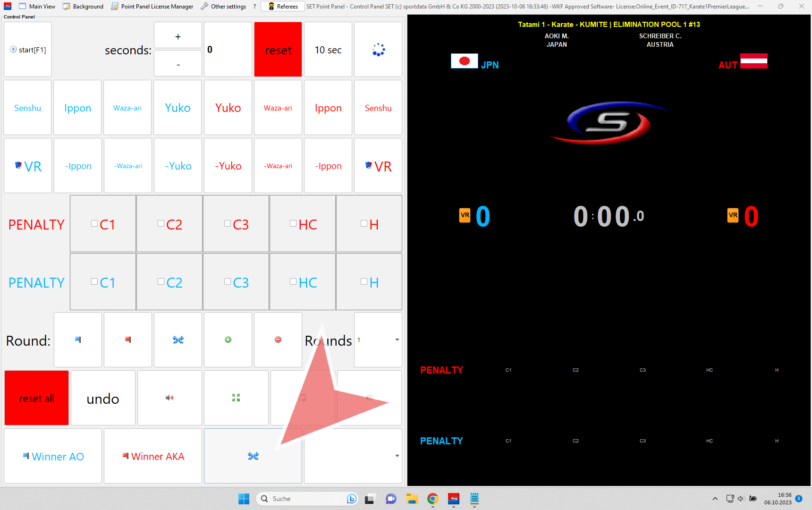This screenshot has height=510, width=812.
Task: Click the seconds value input field
Action: tap(228, 50)
